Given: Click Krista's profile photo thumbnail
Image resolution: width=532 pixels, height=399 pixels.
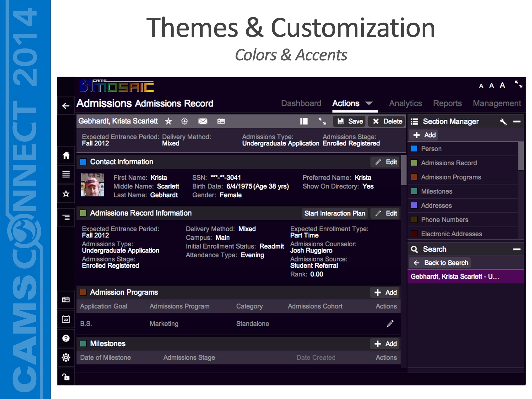Looking at the screenshot, I should click(93, 185).
